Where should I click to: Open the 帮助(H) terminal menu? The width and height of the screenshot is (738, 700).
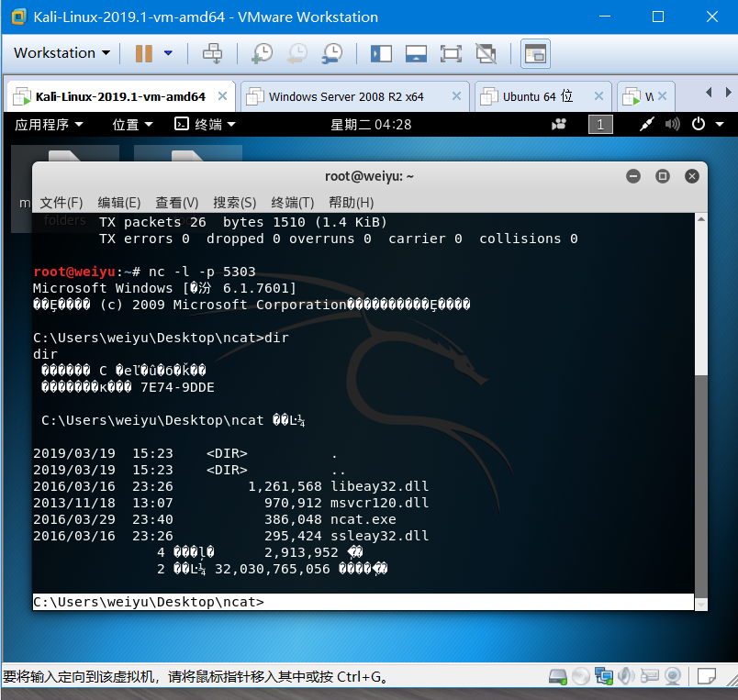pos(352,203)
